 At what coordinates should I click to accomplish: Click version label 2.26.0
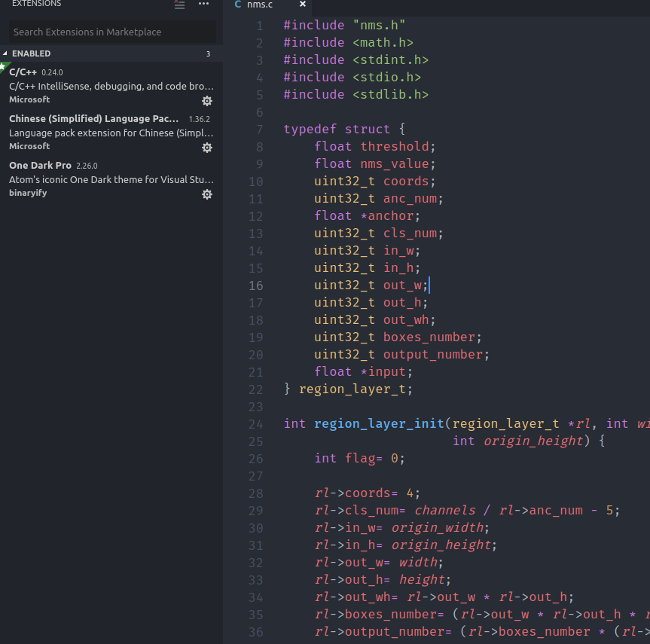pyautogui.click(x=87, y=166)
